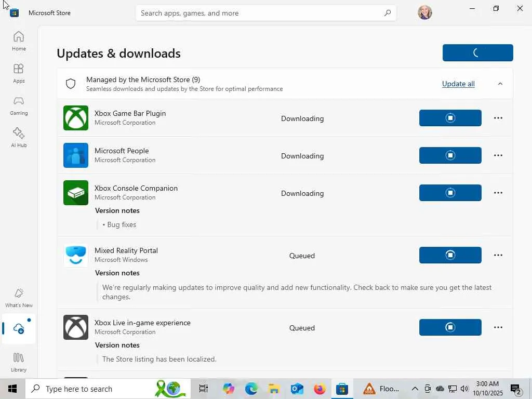
Task: Launch Microsoft Edge from taskbar
Action: [x=251, y=389]
